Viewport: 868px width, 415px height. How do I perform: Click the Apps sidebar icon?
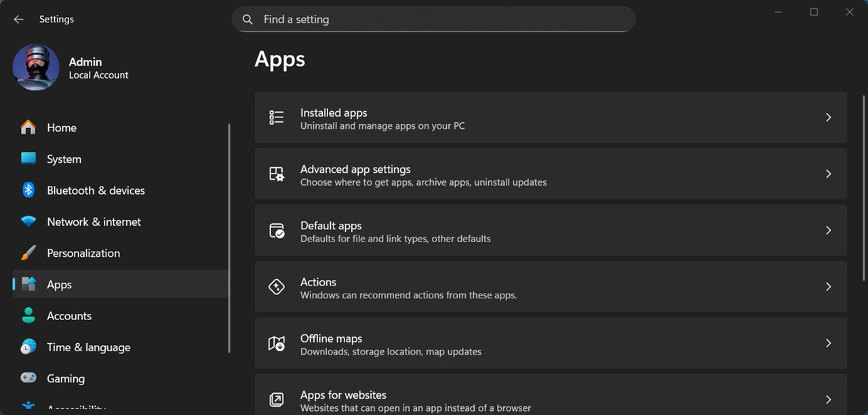28,284
